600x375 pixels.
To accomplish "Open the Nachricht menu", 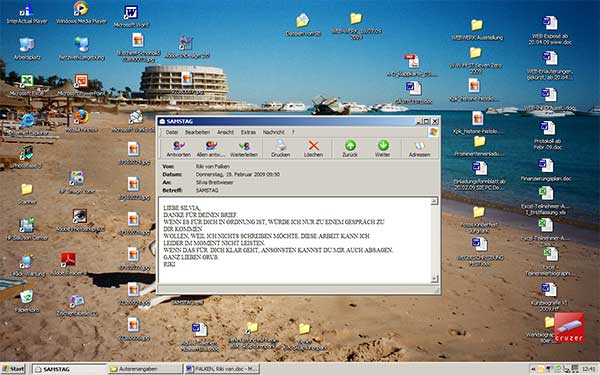I will 273,132.
